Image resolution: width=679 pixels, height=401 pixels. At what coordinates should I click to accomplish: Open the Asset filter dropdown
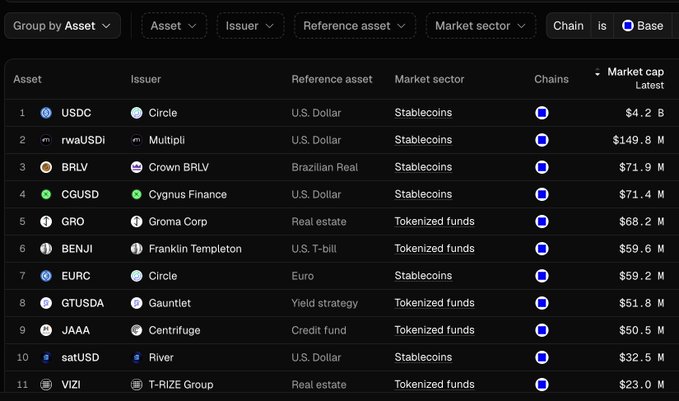[174, 26]
